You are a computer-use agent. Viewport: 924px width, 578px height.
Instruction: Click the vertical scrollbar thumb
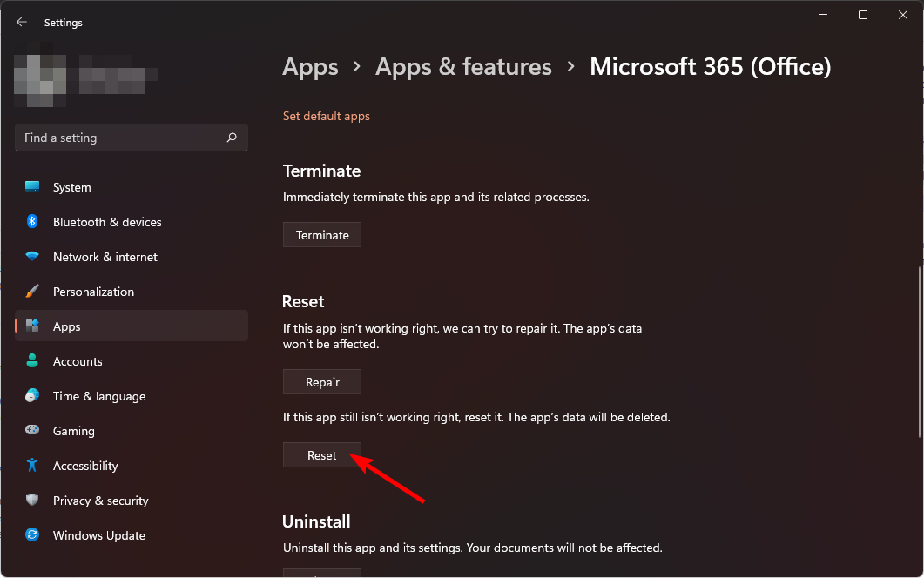click(921, 352)
